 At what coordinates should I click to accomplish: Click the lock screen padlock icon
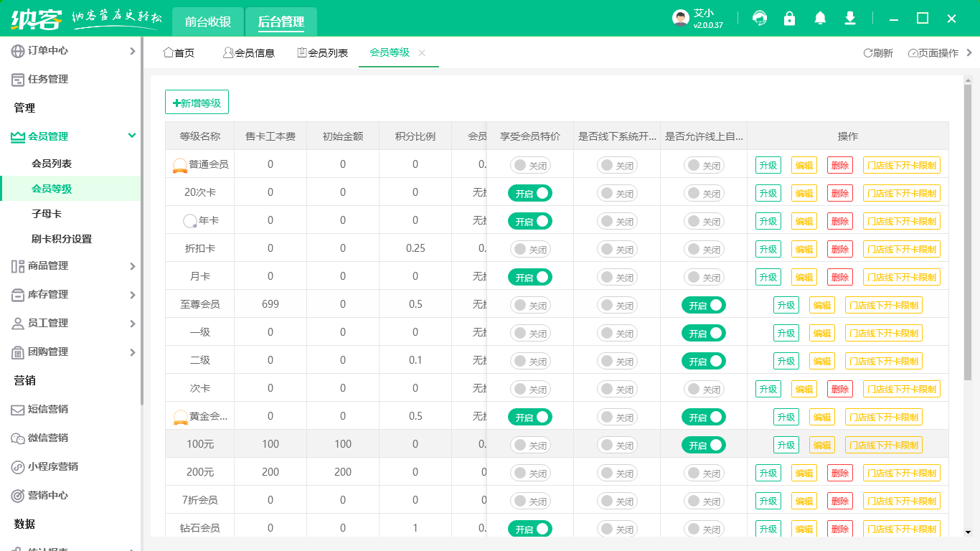[x=790, y=19]
